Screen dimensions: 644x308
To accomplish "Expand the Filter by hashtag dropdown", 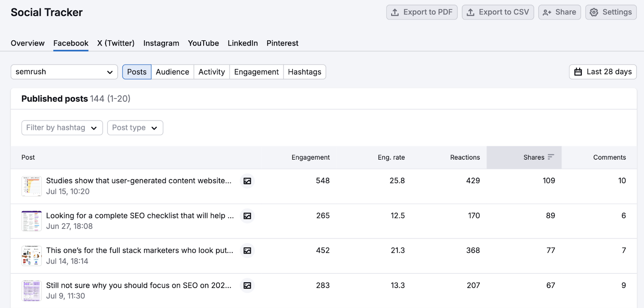I will coord(62,128).
